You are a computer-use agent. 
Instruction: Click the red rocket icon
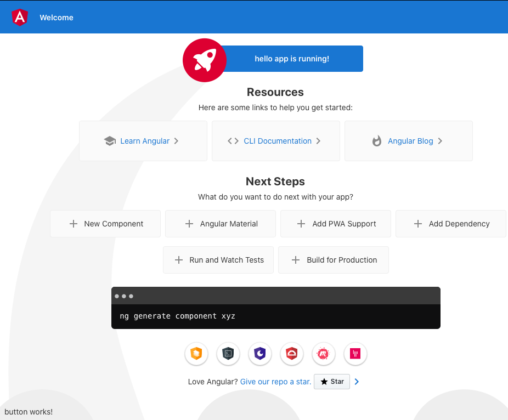click(x=205, y=60)
